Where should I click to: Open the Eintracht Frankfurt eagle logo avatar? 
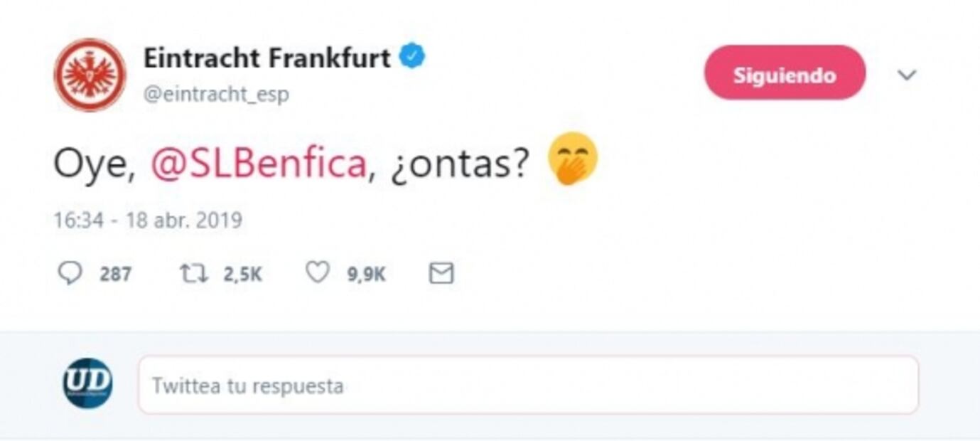90,74
